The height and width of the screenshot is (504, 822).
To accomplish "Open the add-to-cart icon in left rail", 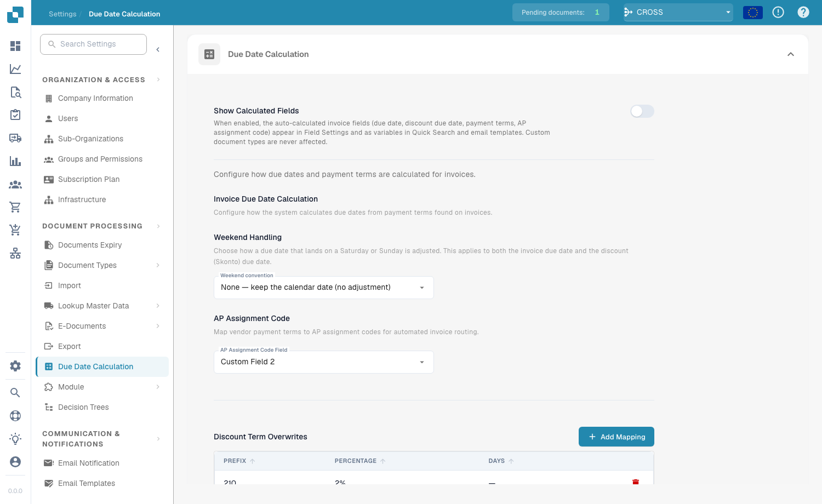I will pyautogui.click(x=15, y=230).
